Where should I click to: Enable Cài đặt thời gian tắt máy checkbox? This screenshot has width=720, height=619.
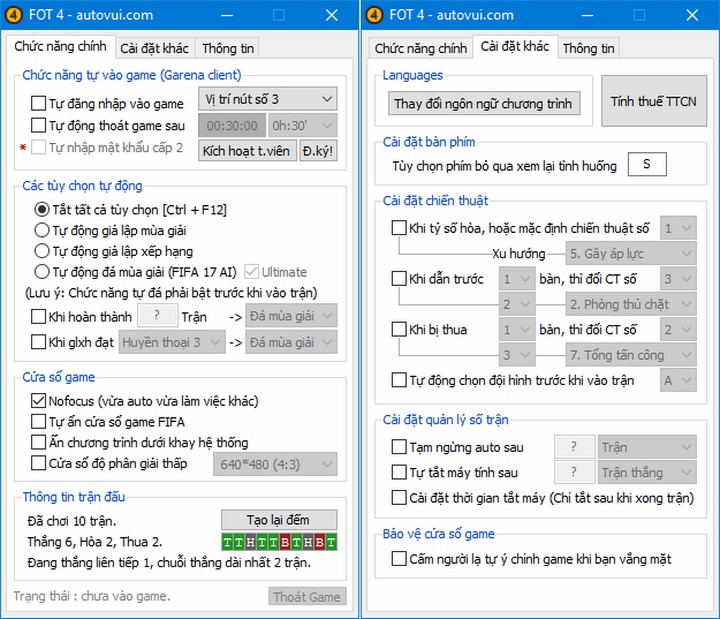pos(399,498)
